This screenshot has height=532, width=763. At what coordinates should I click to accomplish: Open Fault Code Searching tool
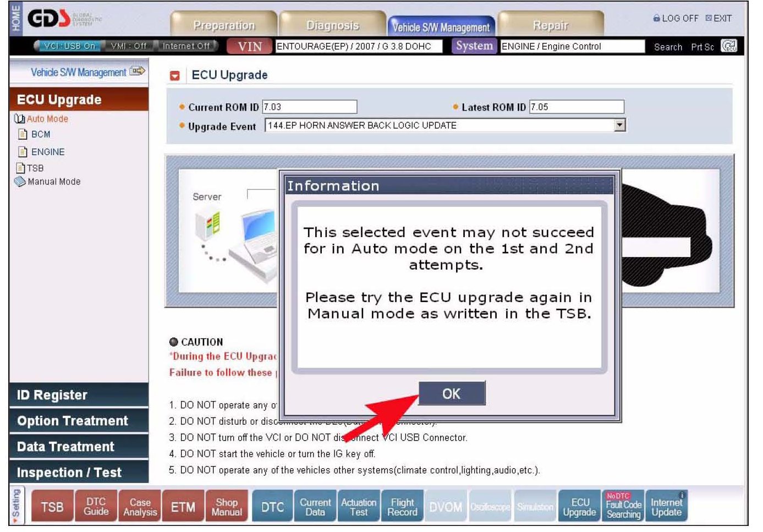point(623,507)
